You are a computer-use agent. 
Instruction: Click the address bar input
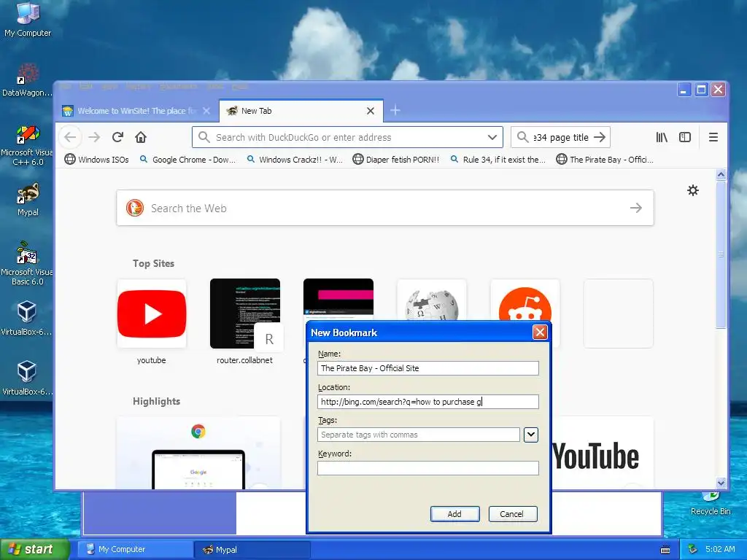pyautogui.click(x=348, y=137)
